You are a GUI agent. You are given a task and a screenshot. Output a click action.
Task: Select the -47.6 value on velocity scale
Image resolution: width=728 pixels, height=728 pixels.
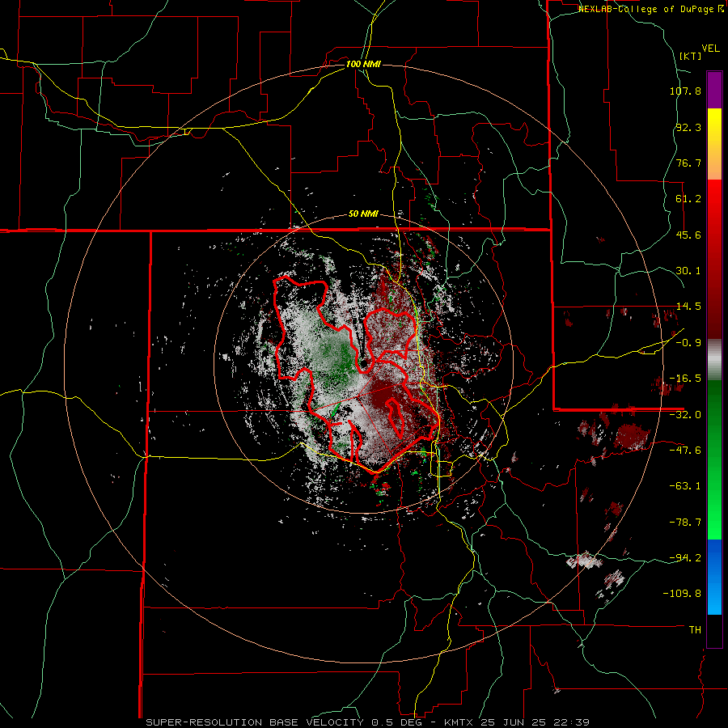click(685, 451)
